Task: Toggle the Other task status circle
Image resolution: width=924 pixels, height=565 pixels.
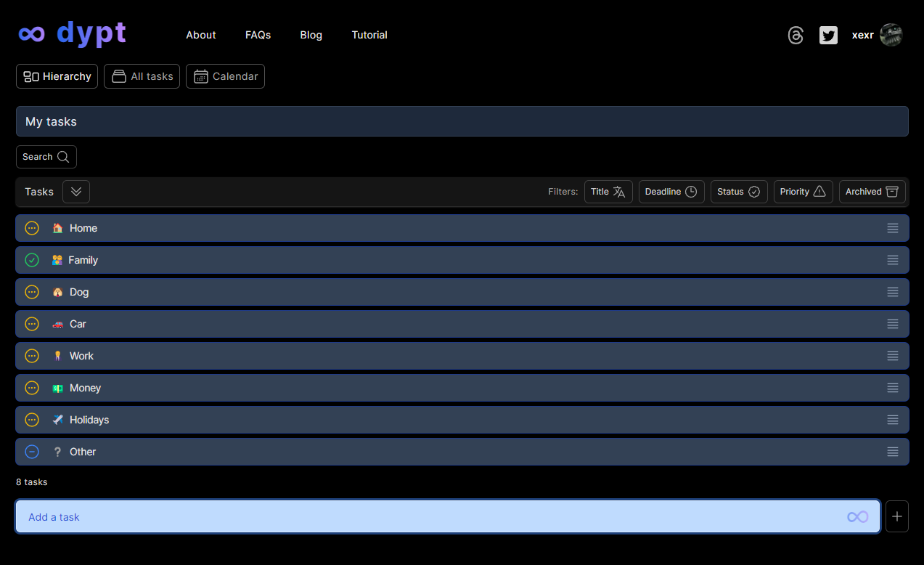Action: tap(32, 452)
